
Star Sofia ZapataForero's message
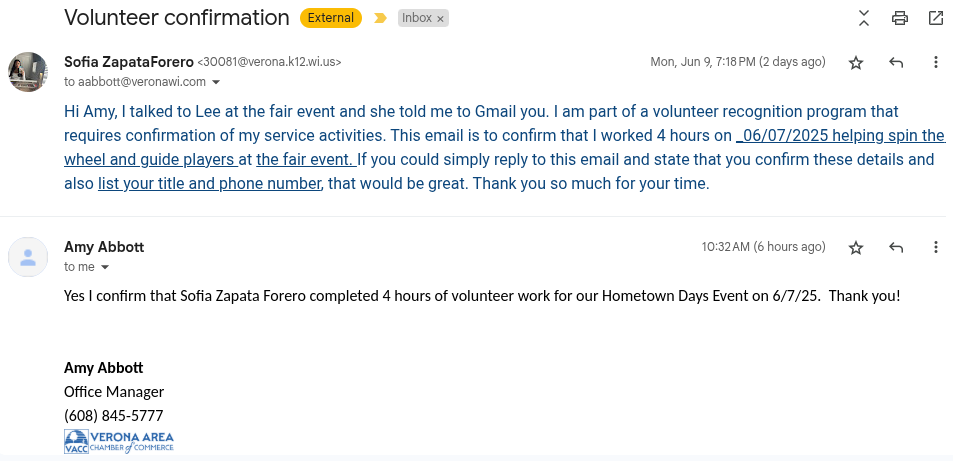(x=856, y=62)
